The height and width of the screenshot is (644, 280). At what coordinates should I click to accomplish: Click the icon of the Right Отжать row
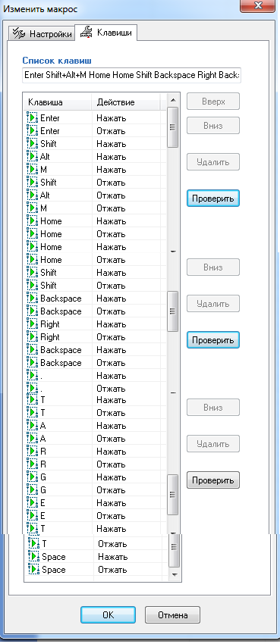[x=32, y=337]
